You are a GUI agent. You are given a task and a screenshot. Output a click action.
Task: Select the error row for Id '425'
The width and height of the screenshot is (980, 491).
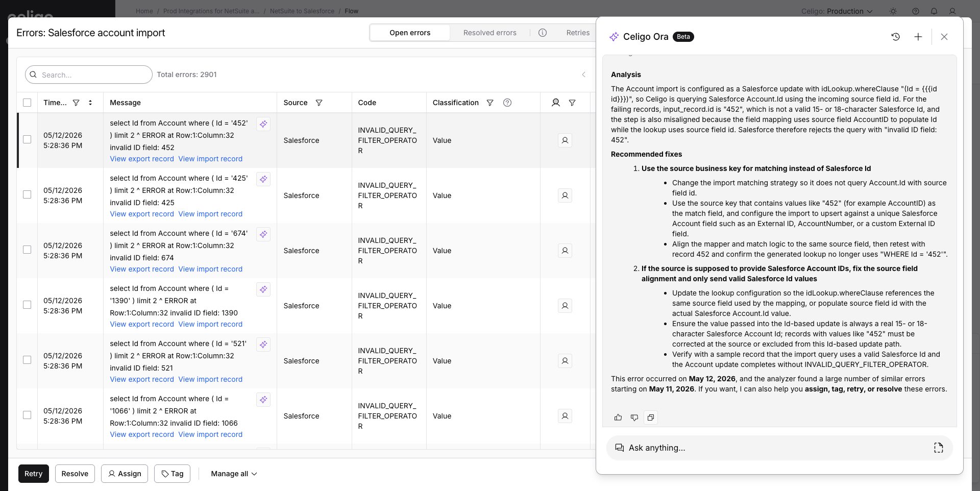(27, 194)
